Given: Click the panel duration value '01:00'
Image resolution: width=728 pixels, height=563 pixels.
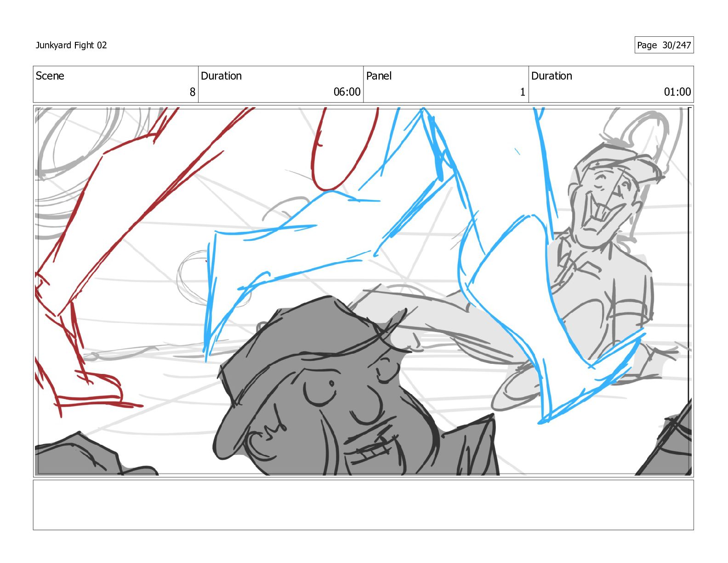Looking at the screenshot, I should (x=677, y=92).
